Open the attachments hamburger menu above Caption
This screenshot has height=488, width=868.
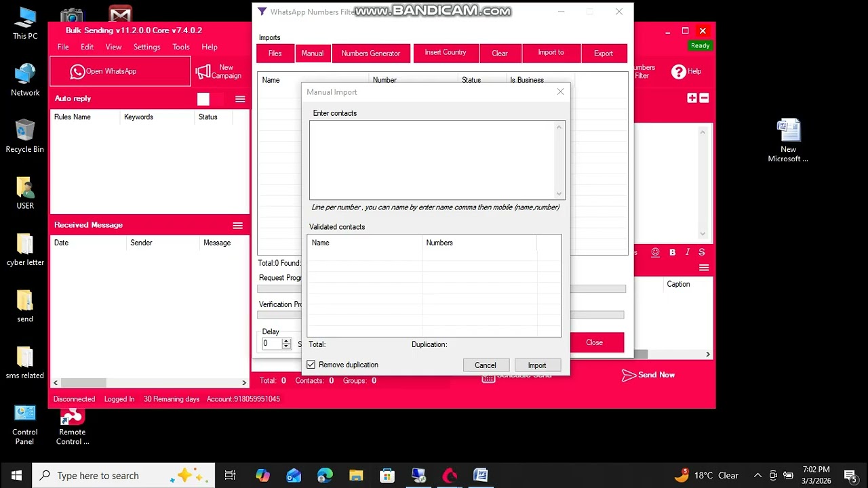704,268
